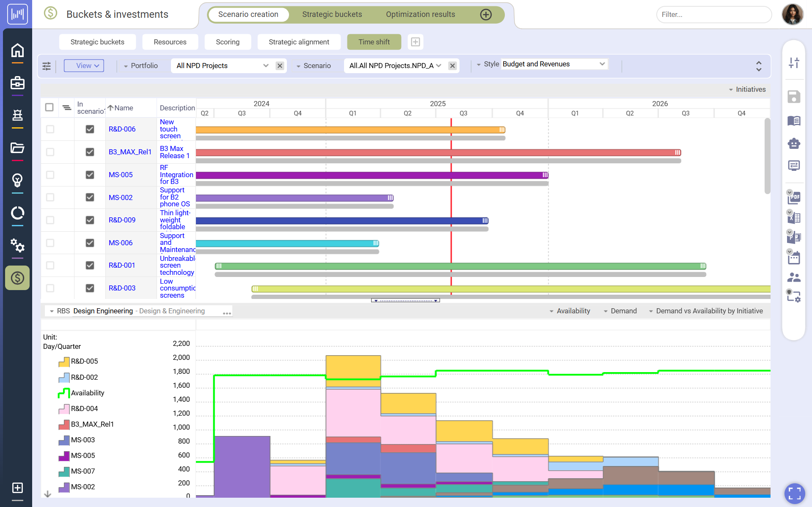Click the add tab plus circle icon
The width and height of the screenshot is (812, 507).
[486, 15]
